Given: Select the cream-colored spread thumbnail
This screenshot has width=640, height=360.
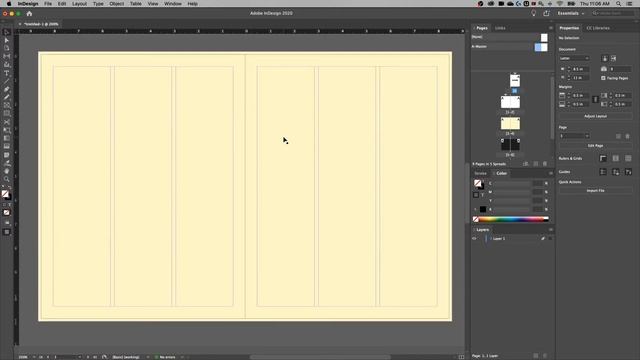Looking at the screenshot, I should 510,124.
